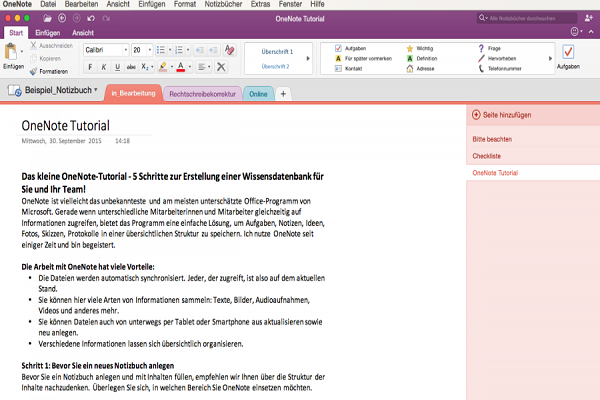Open the font size 20 dropdown

tap(142, 49)
